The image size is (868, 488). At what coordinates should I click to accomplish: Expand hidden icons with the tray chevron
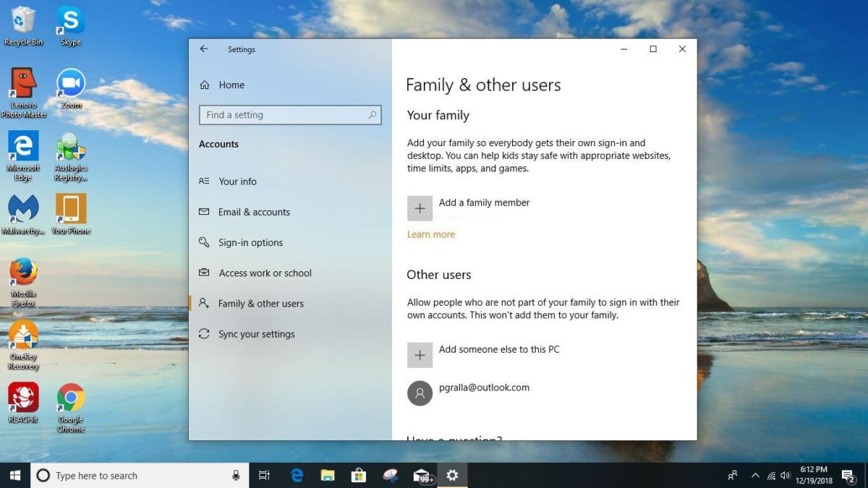tap(754, 475)
